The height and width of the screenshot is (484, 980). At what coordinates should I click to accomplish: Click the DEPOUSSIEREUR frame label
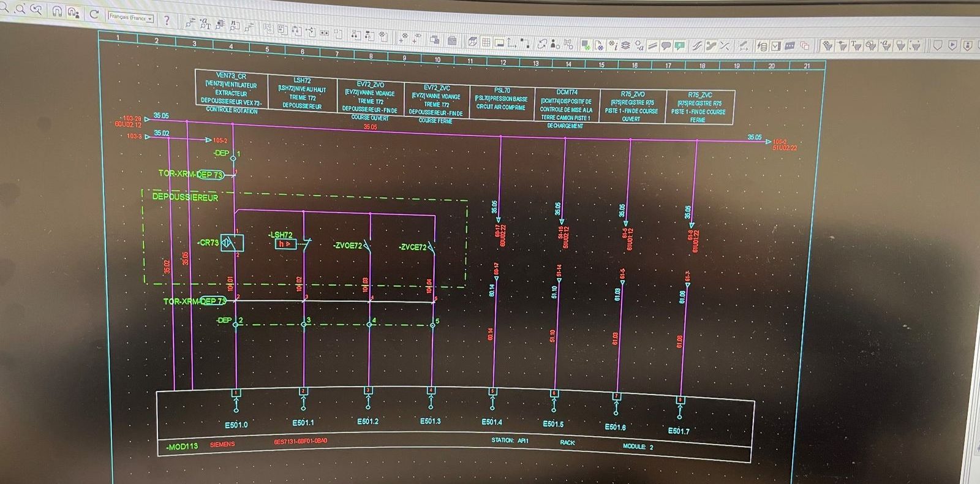[185, 197]
